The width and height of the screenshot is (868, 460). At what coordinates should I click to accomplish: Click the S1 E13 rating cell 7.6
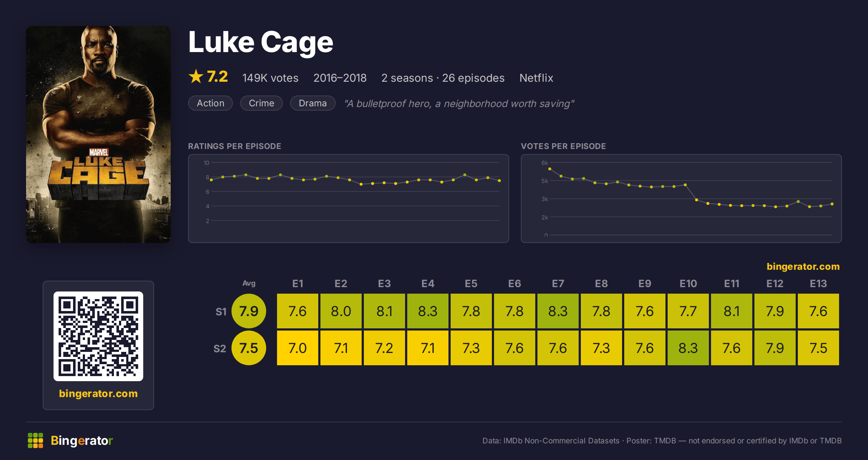(x=818, y=311)
